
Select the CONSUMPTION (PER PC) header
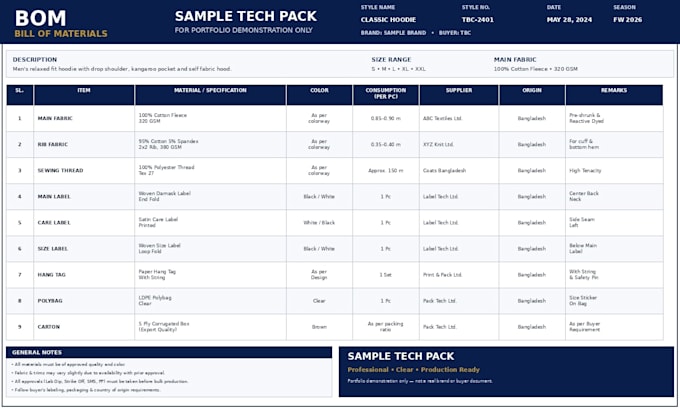pos(386,95)
